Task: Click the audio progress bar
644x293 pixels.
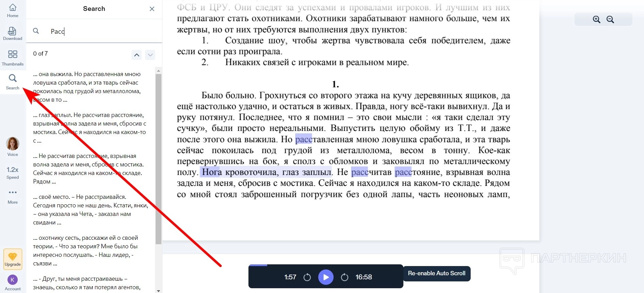Action: 326,265
